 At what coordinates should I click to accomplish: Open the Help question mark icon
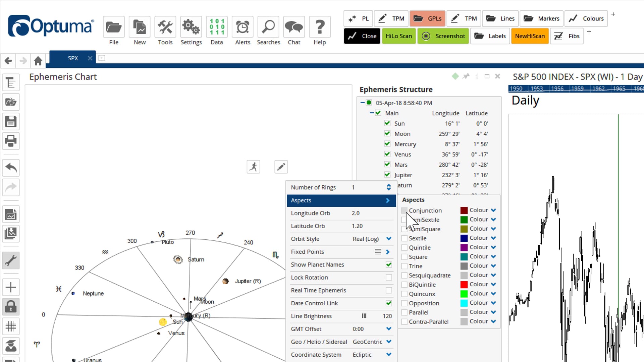click(320, 27)
